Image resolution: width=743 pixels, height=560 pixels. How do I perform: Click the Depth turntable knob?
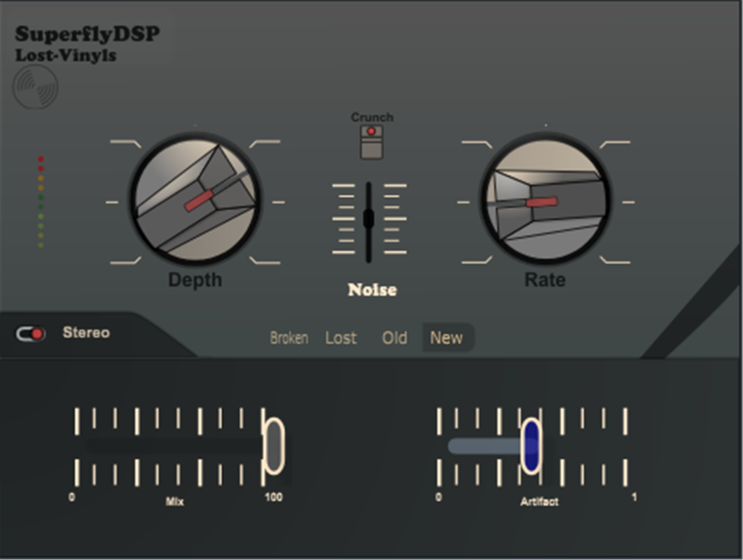pos(195,198)
